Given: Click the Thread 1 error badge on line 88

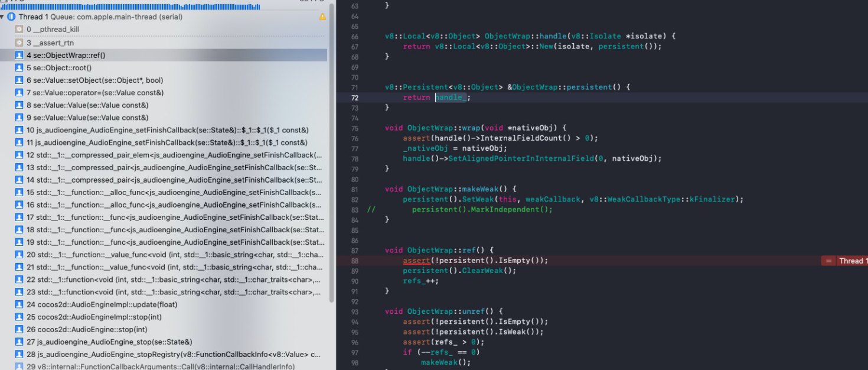Looking at the screenshot, I should click(844, 261).
